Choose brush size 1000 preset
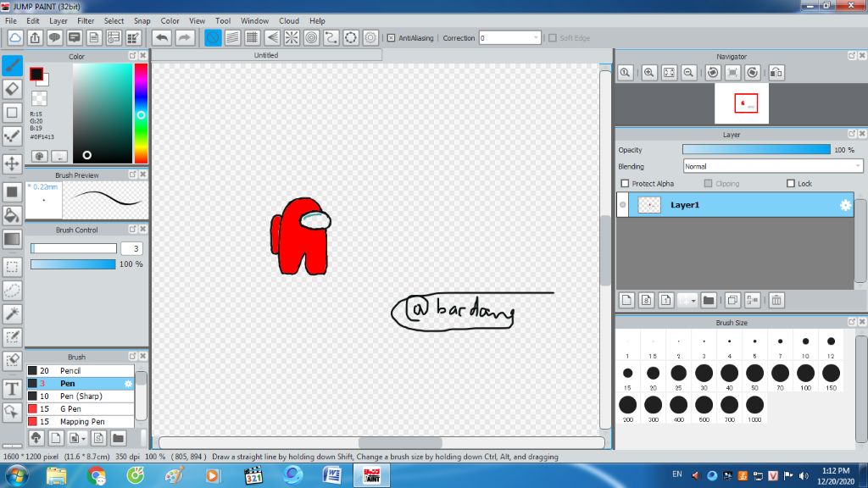The image size is (868, 488). 754,409
